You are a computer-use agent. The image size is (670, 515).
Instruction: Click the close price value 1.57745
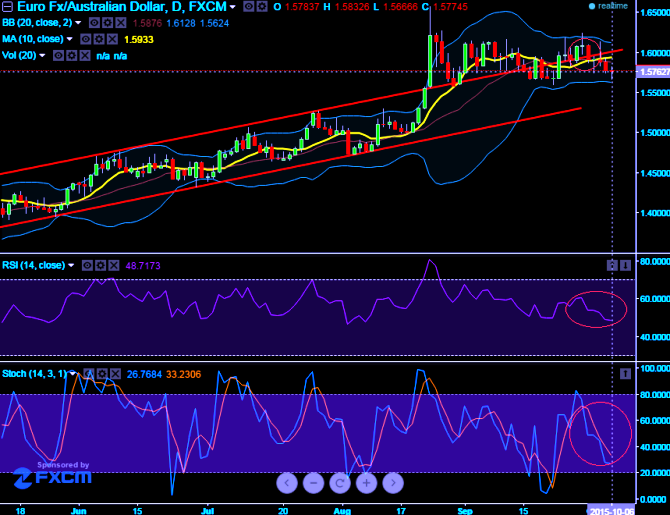(450, 7)
